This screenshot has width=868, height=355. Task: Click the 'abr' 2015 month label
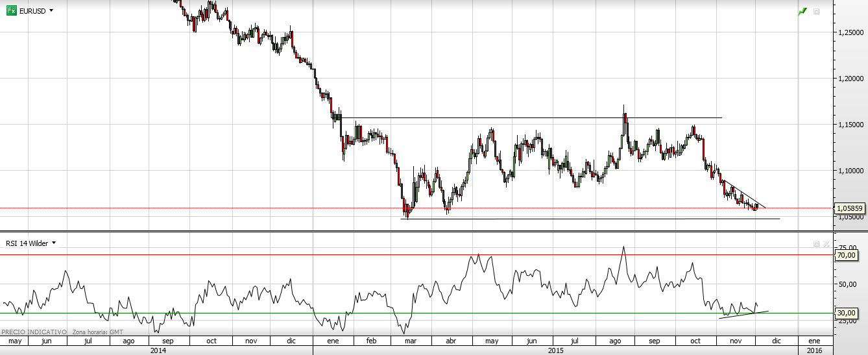[450, 341]
